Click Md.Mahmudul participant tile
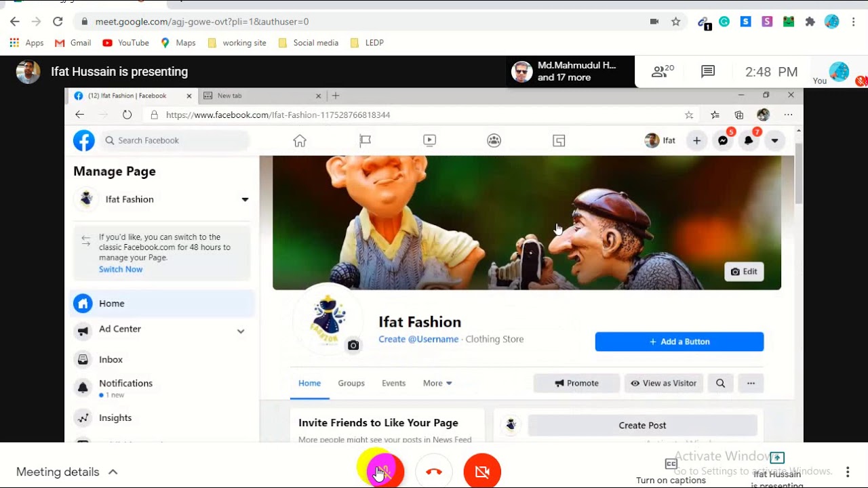 click(571, 71)
